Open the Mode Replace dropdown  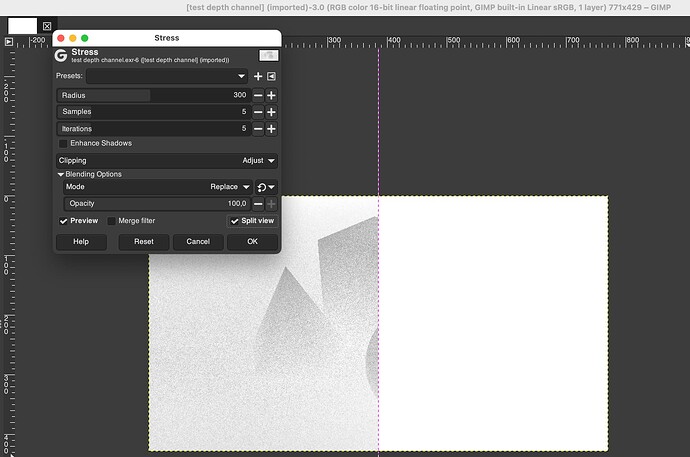158,187
